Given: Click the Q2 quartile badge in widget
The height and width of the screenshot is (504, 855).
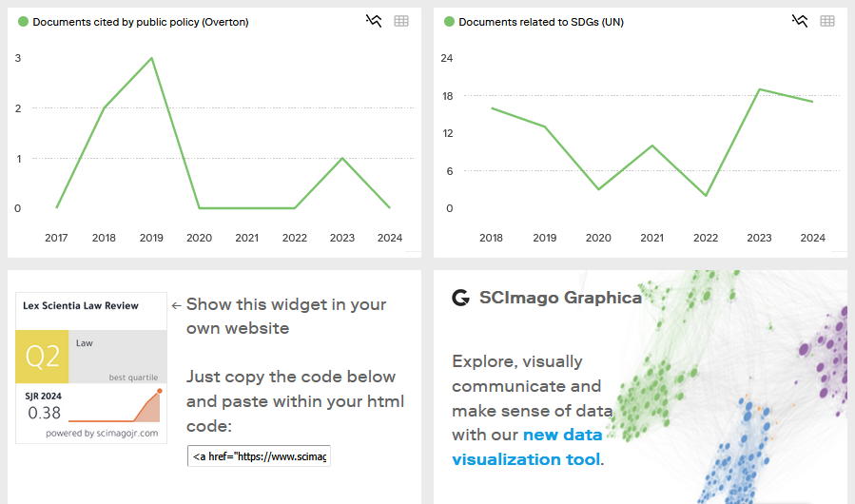Looking at the screenshot, I should pyautogui.click(x=42, y=357).
